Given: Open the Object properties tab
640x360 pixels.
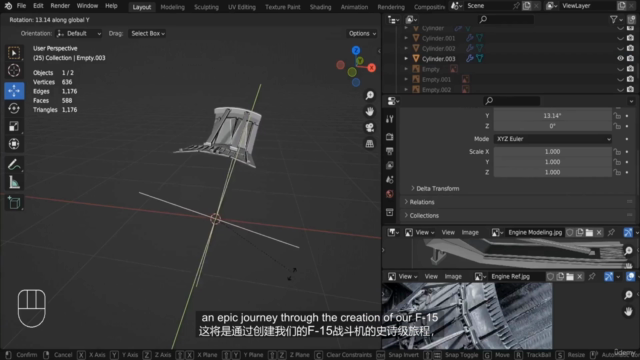Looking at the screenshot, I should (390, 212).
